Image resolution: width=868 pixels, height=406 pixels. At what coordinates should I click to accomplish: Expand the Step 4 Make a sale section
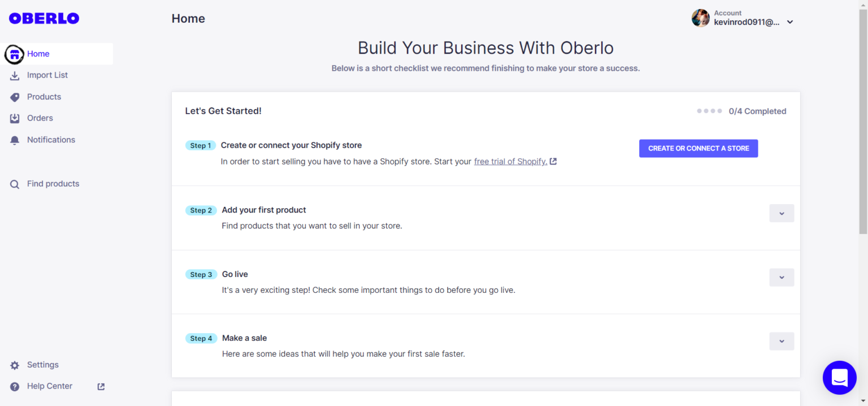click(x=782, y=341)
